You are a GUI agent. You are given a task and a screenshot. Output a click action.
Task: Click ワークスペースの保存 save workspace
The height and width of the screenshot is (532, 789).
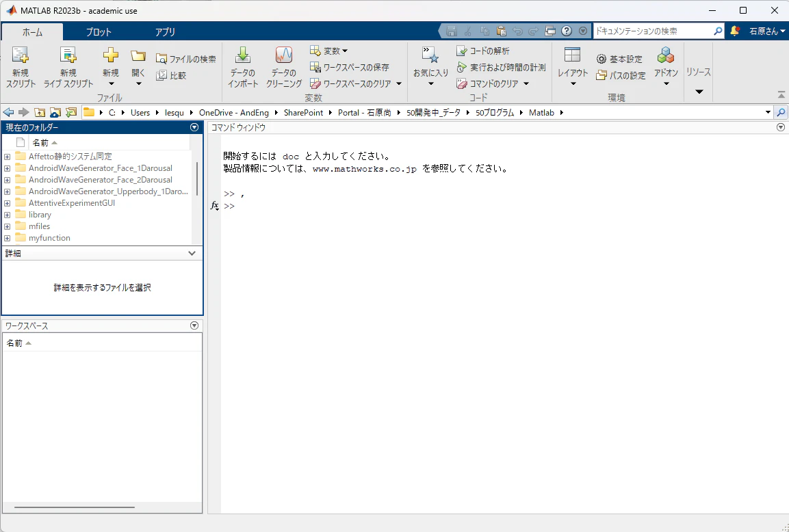(x=350, y=67)
